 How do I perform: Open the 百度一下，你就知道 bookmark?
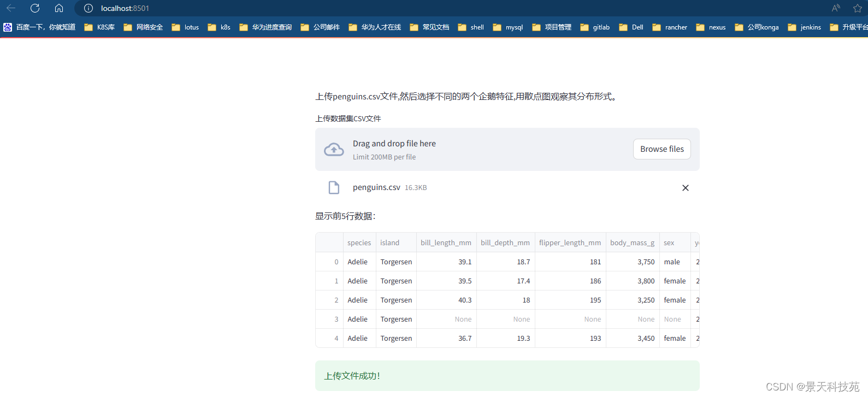tap(39, 27)
